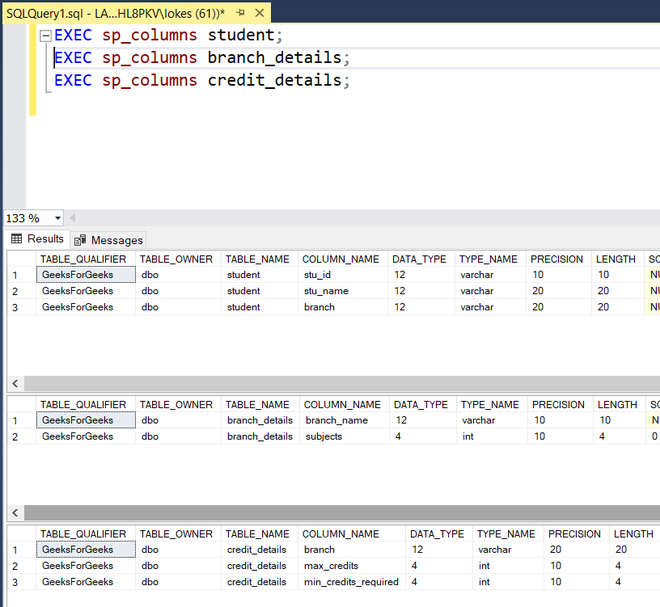Click the Messages tab icon
Viewport: 660px width, 607px height.
click(80, 240)
